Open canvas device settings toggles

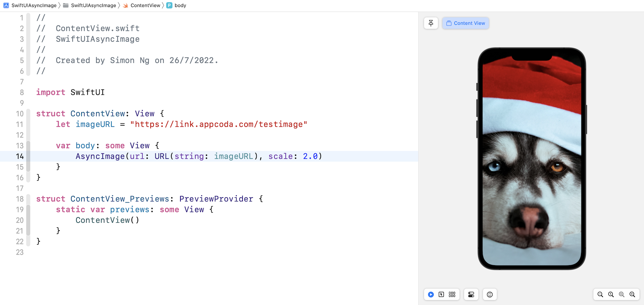tap(471, 295)
